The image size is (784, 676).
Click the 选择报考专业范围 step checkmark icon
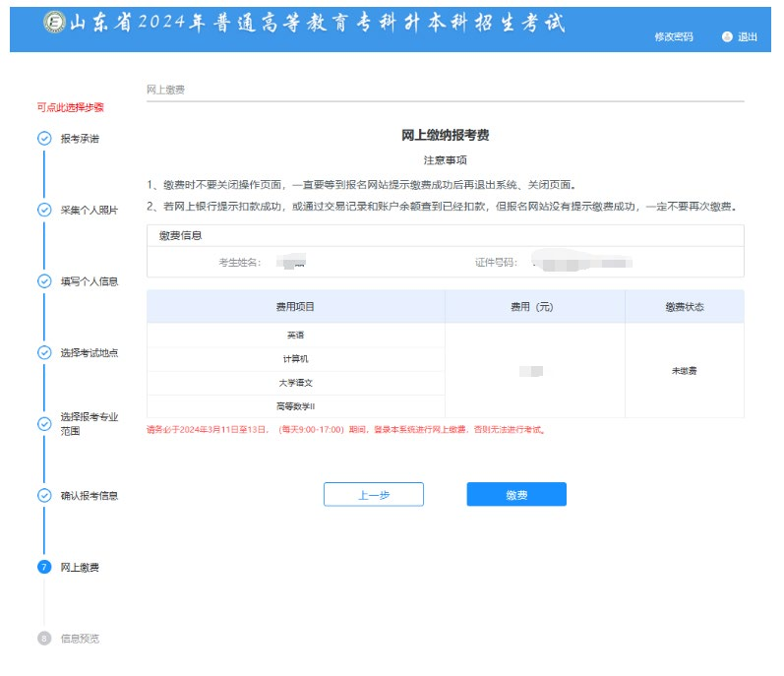(44, 424)
